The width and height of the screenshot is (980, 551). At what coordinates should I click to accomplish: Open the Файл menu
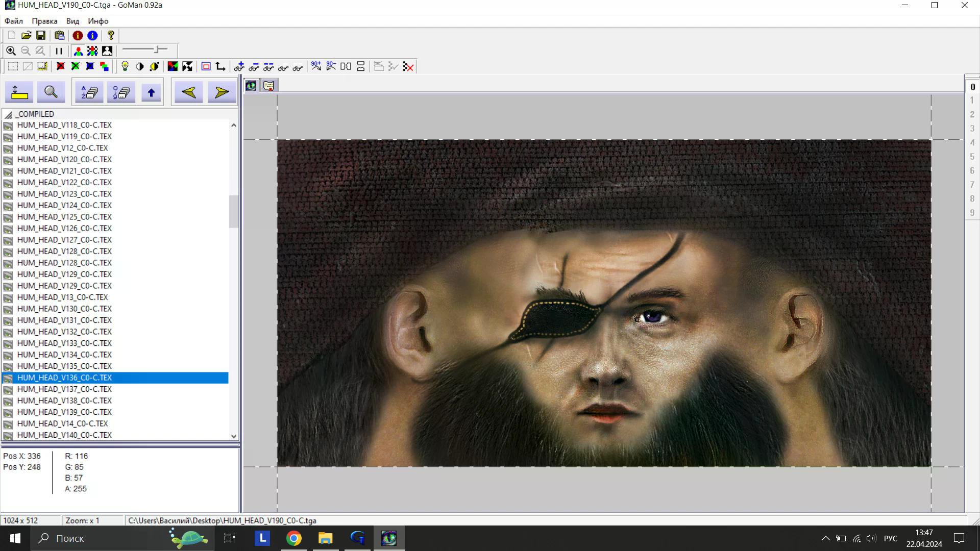[x=14, y=21]
